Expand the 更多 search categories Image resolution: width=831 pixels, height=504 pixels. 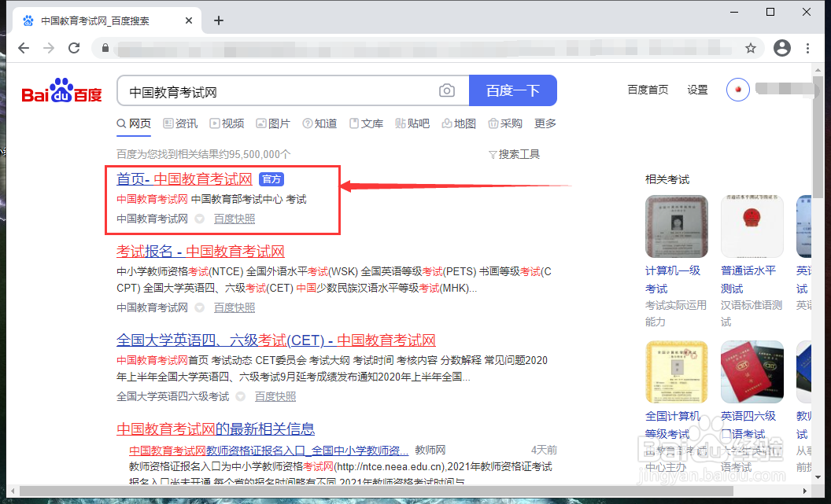[x=545, y=123]
